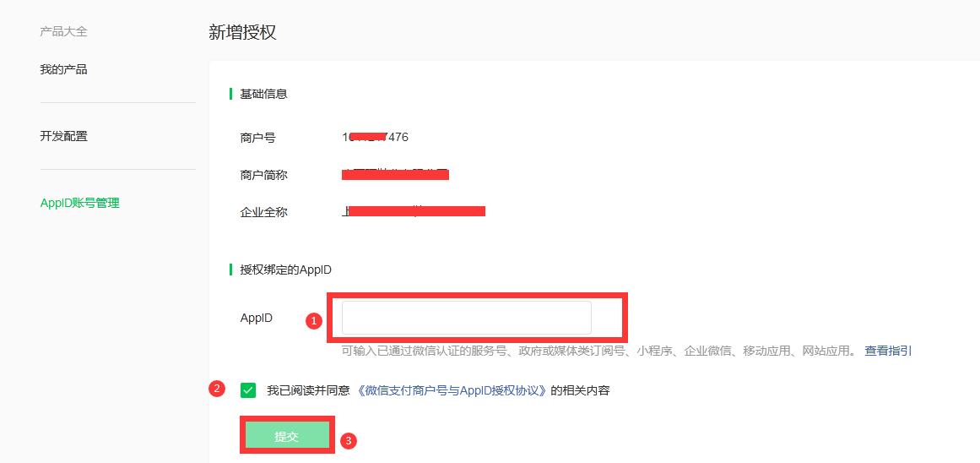The height and width of the screenshot is (463, 980).
Task: Click the 新增授权 page heading
Action: click(x=243, y=33)
